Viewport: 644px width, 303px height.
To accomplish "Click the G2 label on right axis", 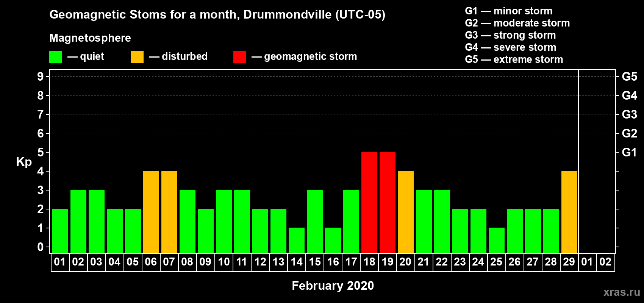I will (x=629, y=133).
